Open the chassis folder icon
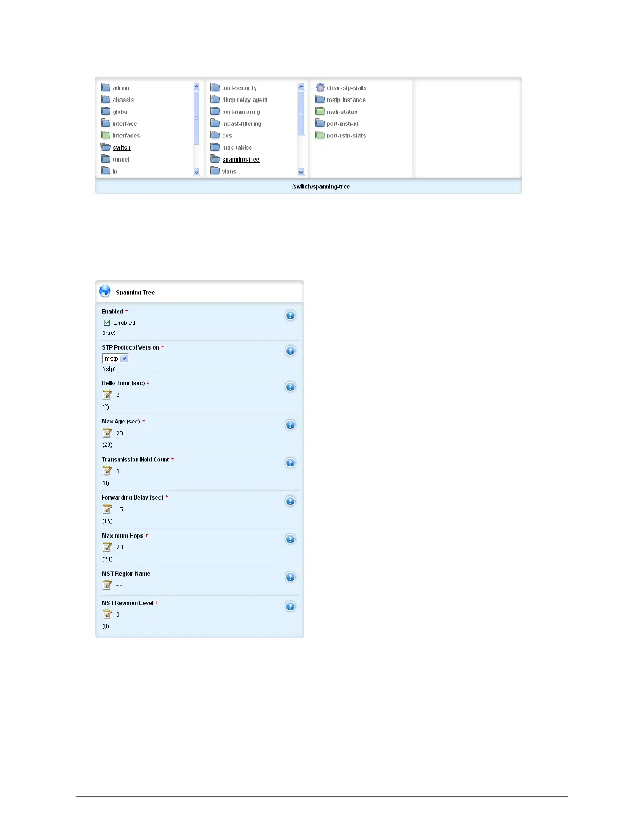The height and width of the screenshot is (834, 644). [106, 99]
